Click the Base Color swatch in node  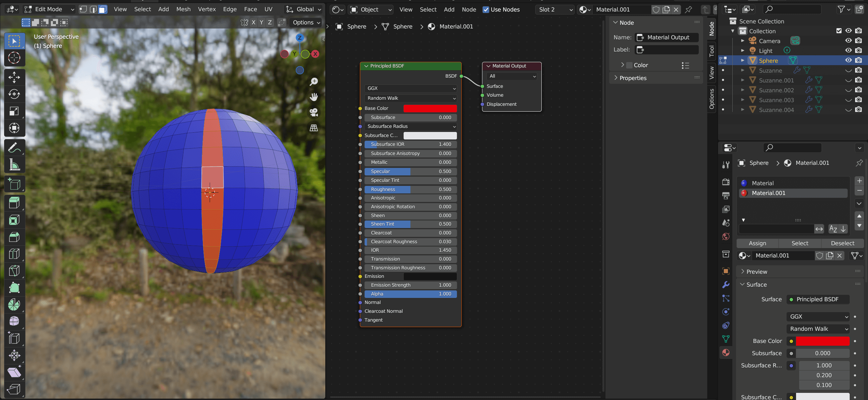point(430,108)
